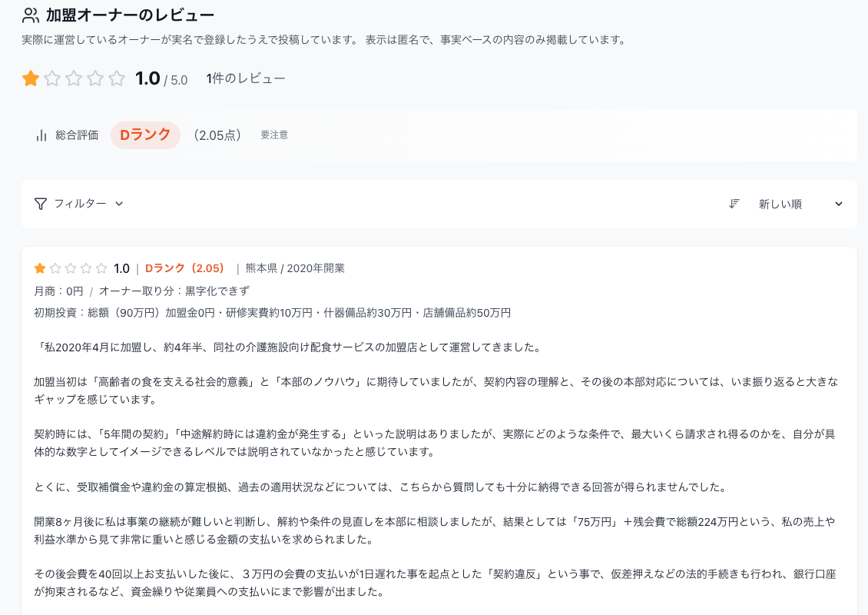The height and width of the screenshot is (615, 868).
Task: Click the Dランク badge in 総合評価 panel
Action: (145, 135)
